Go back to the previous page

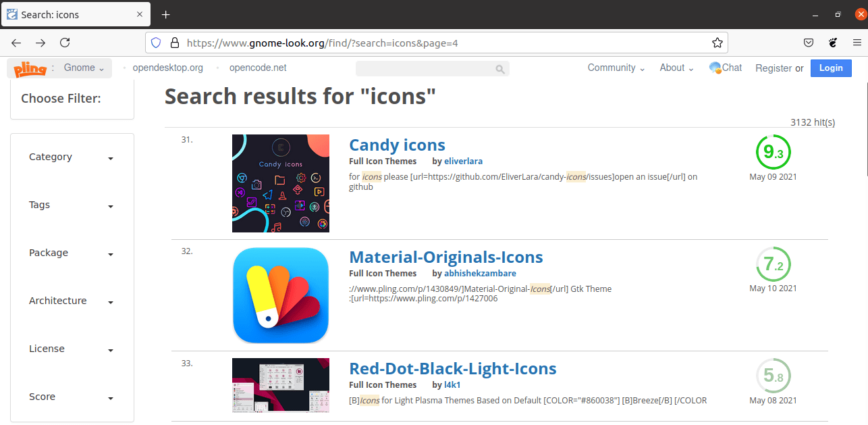tap(17, 43)
